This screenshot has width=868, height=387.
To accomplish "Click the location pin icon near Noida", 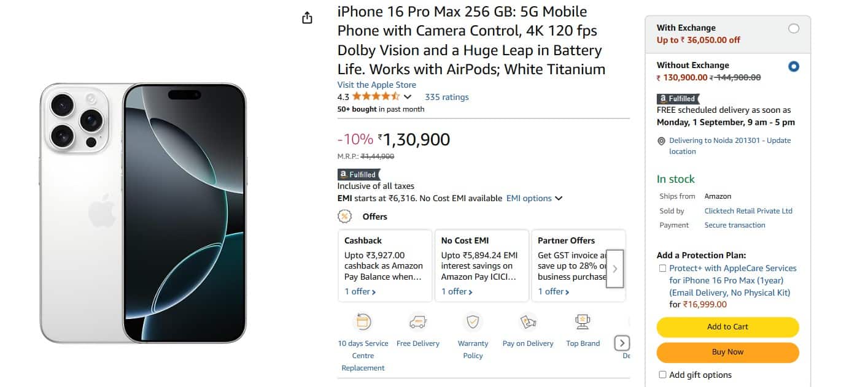I will (661, 141).
